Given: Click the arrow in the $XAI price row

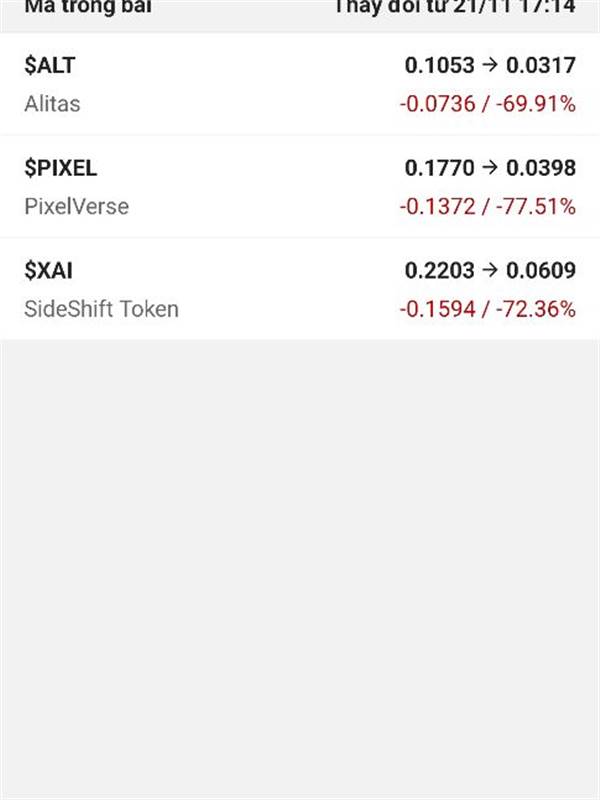Looking at the screenshot, I should pos(490,270).
